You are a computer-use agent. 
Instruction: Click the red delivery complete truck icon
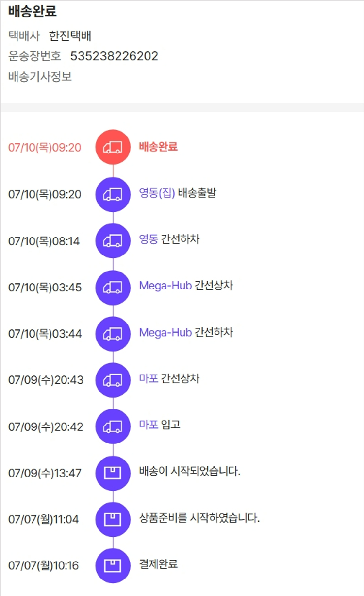[113, 147]
